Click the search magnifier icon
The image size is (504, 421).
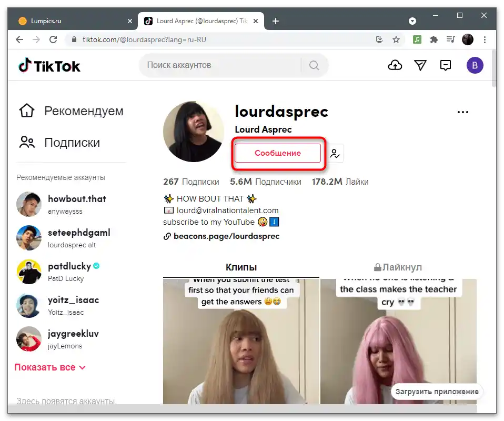[314, 65]
